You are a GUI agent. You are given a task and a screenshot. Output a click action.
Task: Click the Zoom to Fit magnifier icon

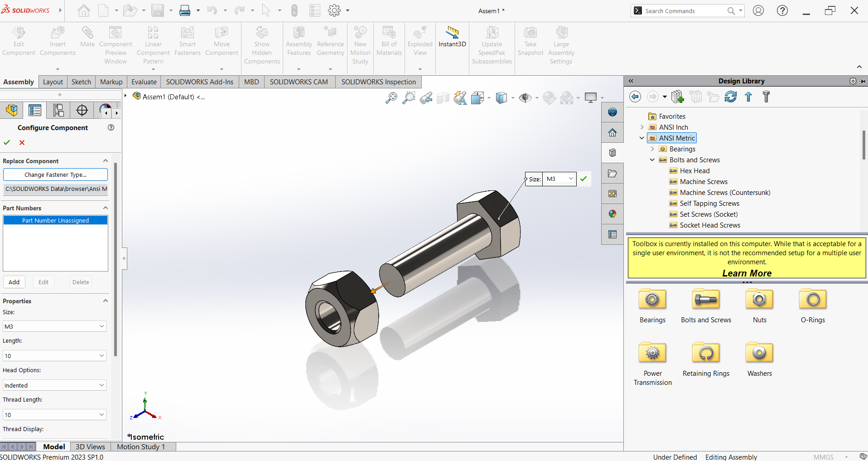391,97
